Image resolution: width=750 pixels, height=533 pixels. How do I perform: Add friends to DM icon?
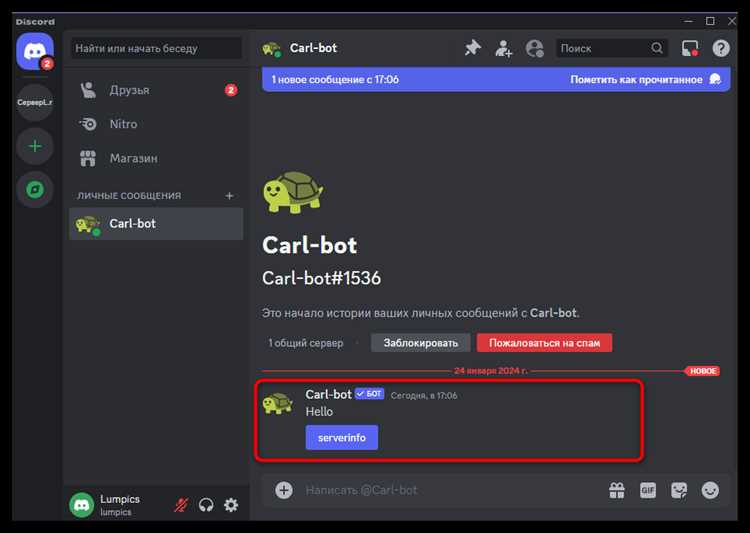click(503, 48)
